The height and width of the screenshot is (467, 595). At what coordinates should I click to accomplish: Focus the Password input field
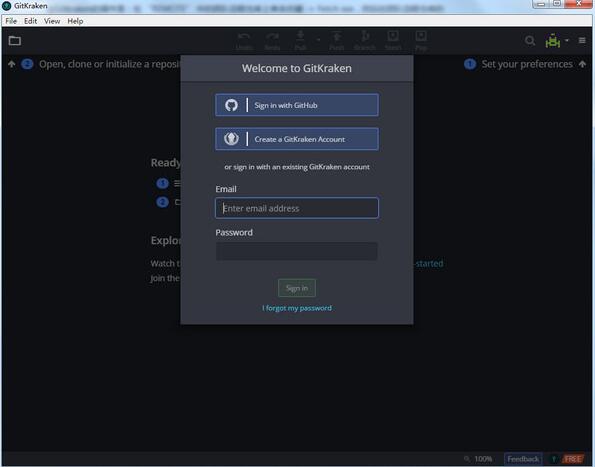click(x=297, y=251)
